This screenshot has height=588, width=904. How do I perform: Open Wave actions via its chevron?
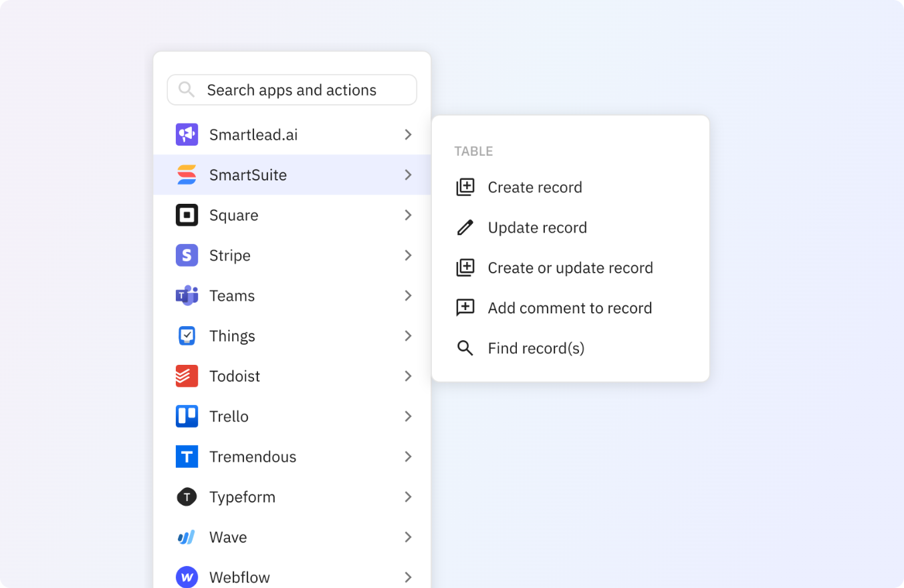click(408, 537)
